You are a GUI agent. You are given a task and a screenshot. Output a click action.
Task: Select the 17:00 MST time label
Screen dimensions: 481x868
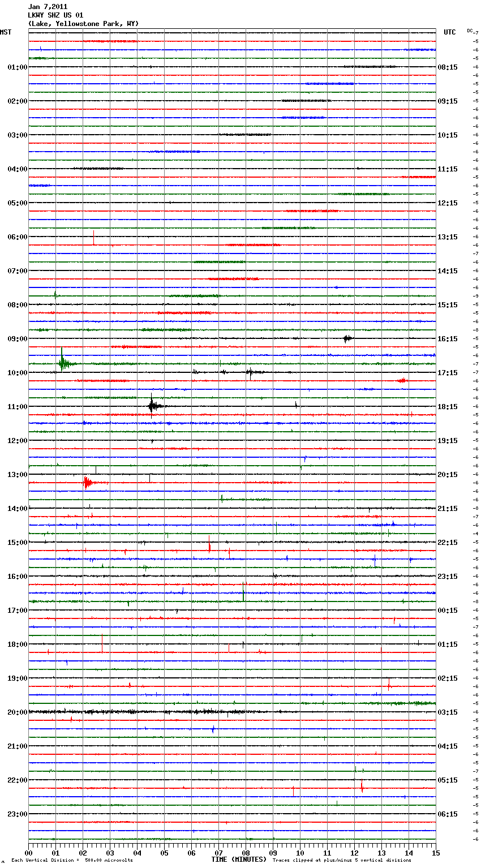tap(18, 611)
